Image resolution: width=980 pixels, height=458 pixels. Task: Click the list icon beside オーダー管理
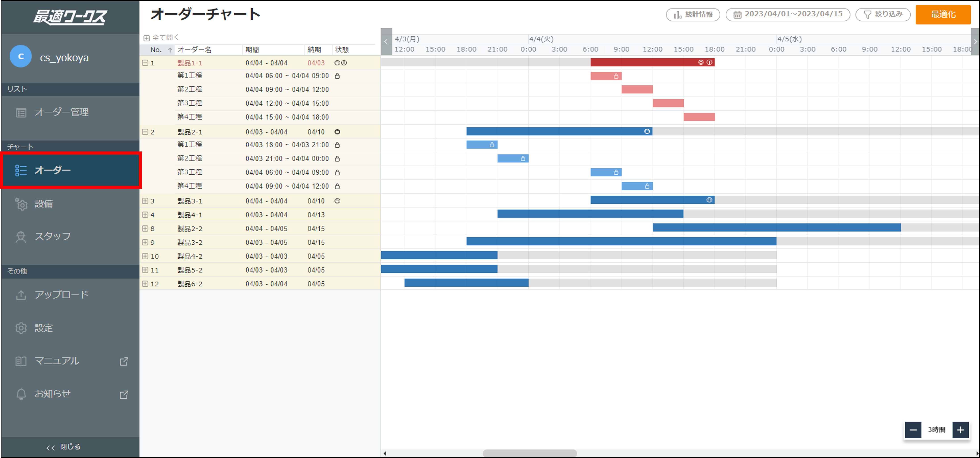pos(21,113)
